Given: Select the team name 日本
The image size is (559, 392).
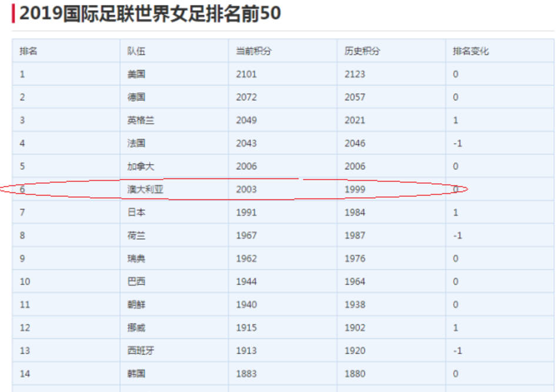Looking at the screenshot, I should (136, 212).
